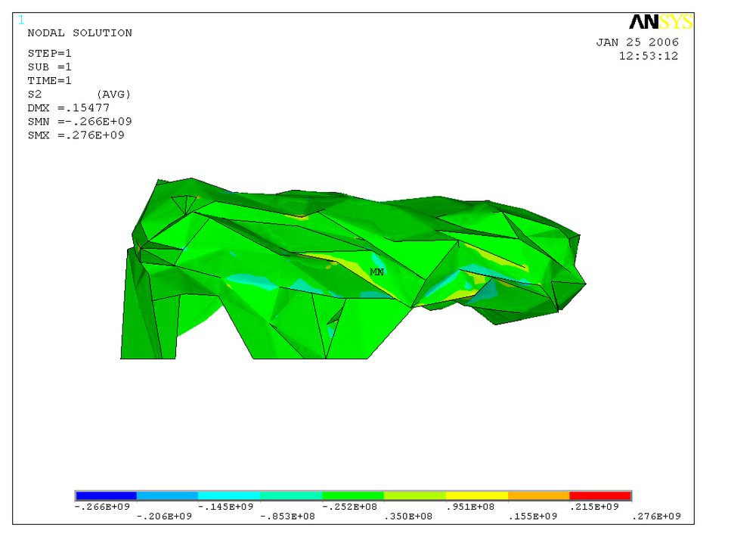Click the window number 1 label
Screen dimensions: 756x537
point(20,20)
